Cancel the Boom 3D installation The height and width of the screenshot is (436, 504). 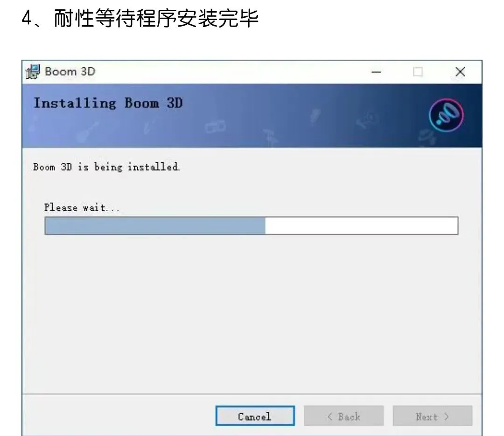click(255, 416)
